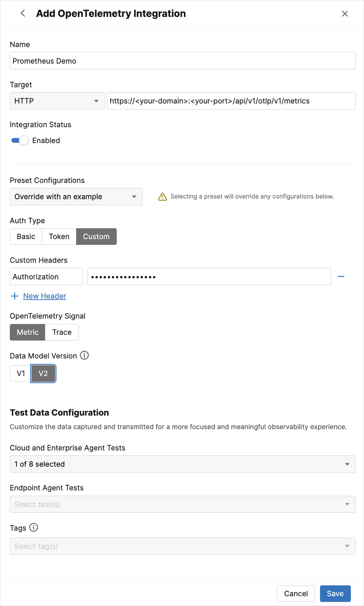The width and height of the screenshot is (364, 606).
Task: Open Cloud and Enterprise Agent Tests dropdown
Action: point(182,464)
